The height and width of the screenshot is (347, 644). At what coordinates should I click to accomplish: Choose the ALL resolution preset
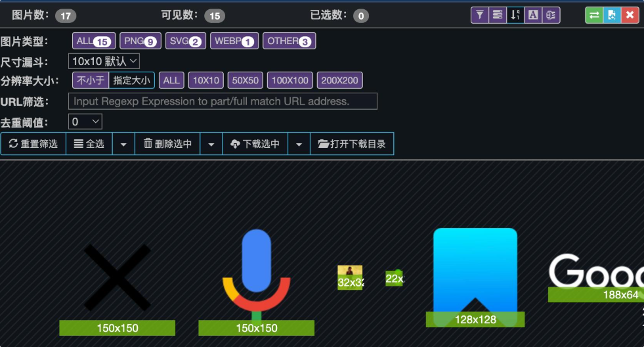pos(171,80)
